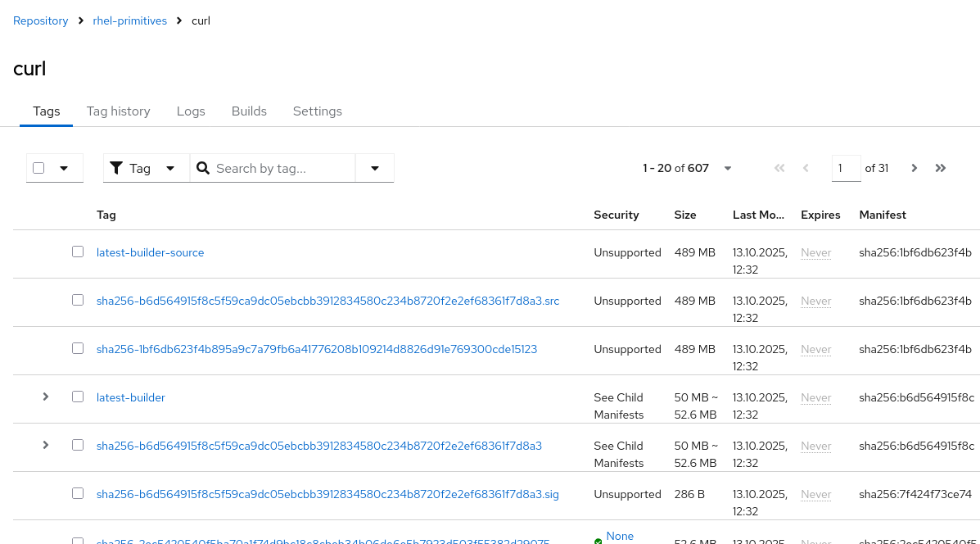
Task: Expand the sha256-b6d564915f8c manifest row
Action: pyautogui.click(x=46, y=445)
